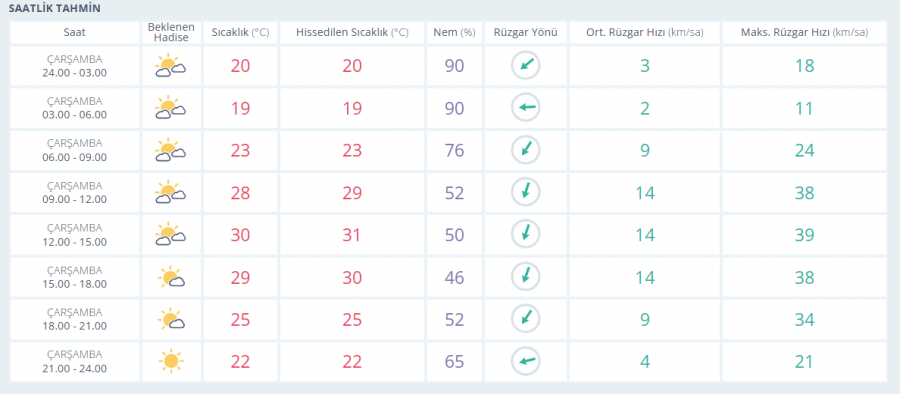Image resolution: width=900 pixels, height=394 pixels.
Task: Click wind direction arrow for 03.00 - 06.00
Action: (526, 107)
